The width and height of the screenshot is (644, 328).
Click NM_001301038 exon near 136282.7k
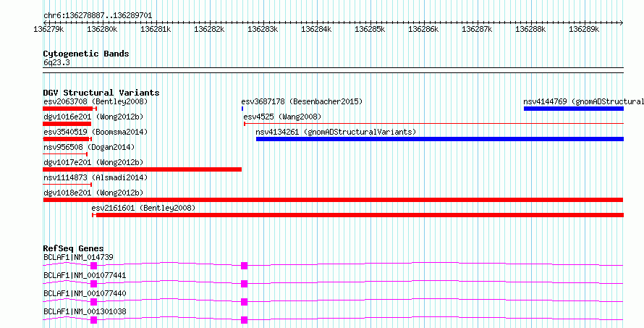245,320
